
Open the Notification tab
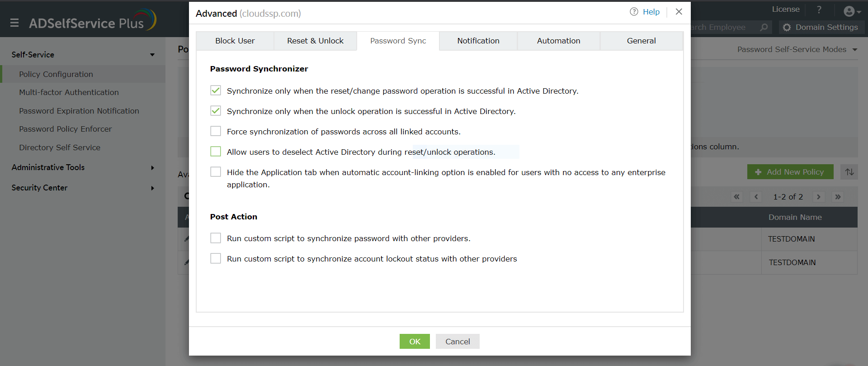coord(478,41)
